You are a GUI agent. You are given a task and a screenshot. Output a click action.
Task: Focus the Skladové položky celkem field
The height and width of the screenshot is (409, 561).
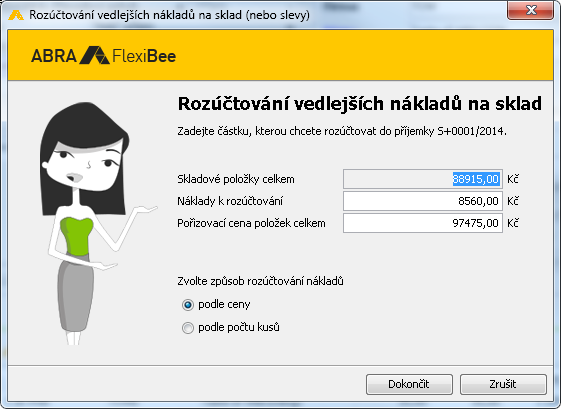tap(423, 179)
